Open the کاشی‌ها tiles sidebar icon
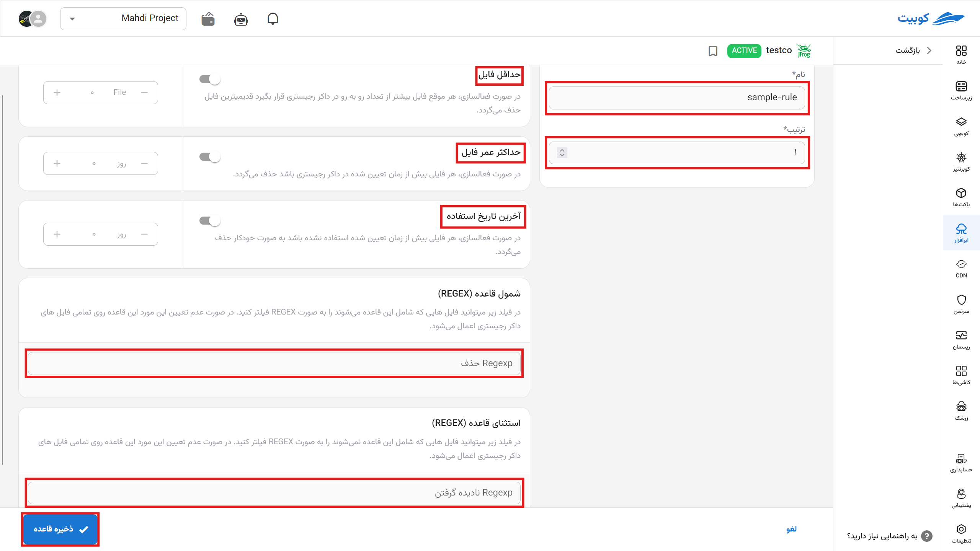 coord(961,375)
